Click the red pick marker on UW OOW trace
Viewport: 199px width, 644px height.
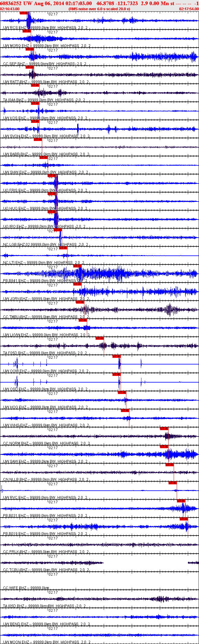click(x=117, y=356)
